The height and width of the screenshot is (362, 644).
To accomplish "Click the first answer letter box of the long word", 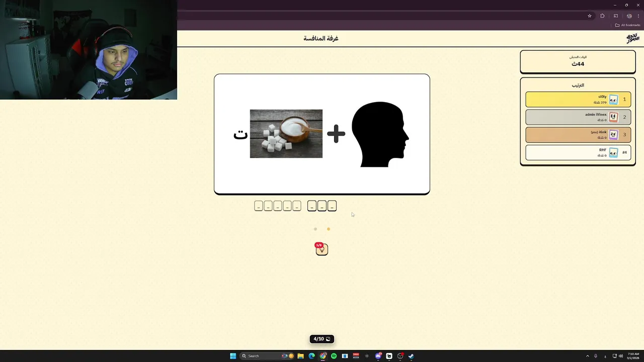I will (x=297, y=206).
